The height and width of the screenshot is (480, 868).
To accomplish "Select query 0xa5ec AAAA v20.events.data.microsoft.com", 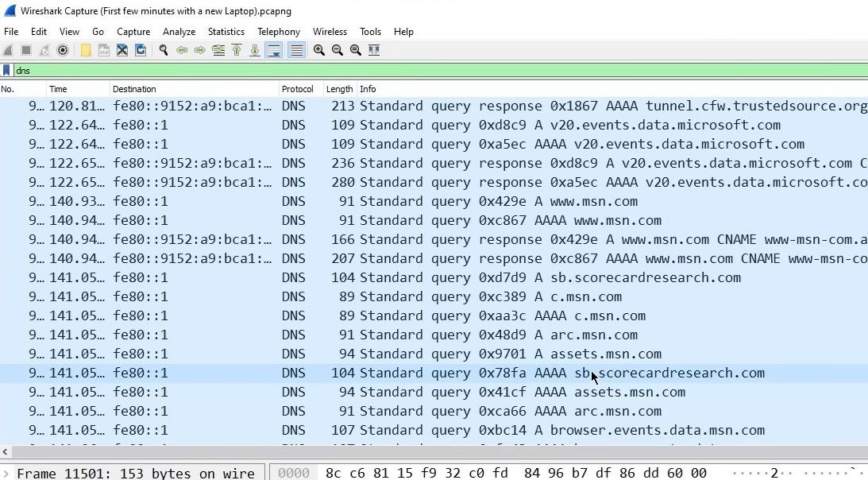I will [x=434, y=144].
